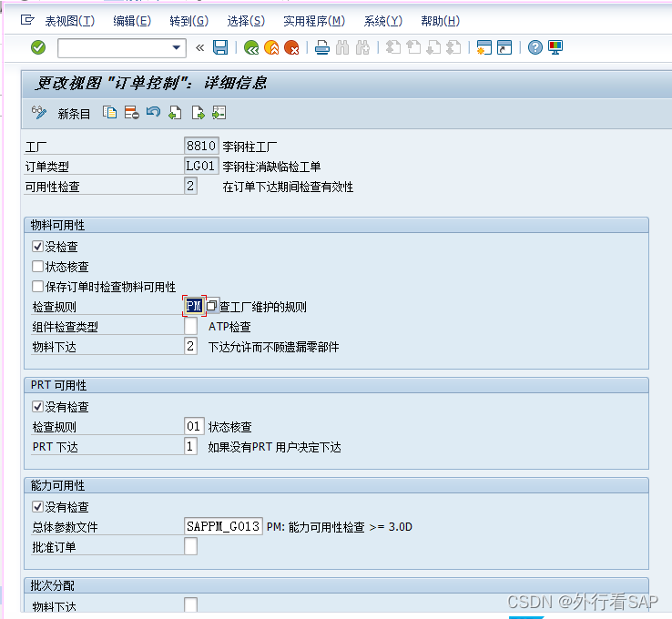Check 保存订单时检查物料可用性 checkbox
Viewport: 672px width, 619px height.
click(37, 286)
